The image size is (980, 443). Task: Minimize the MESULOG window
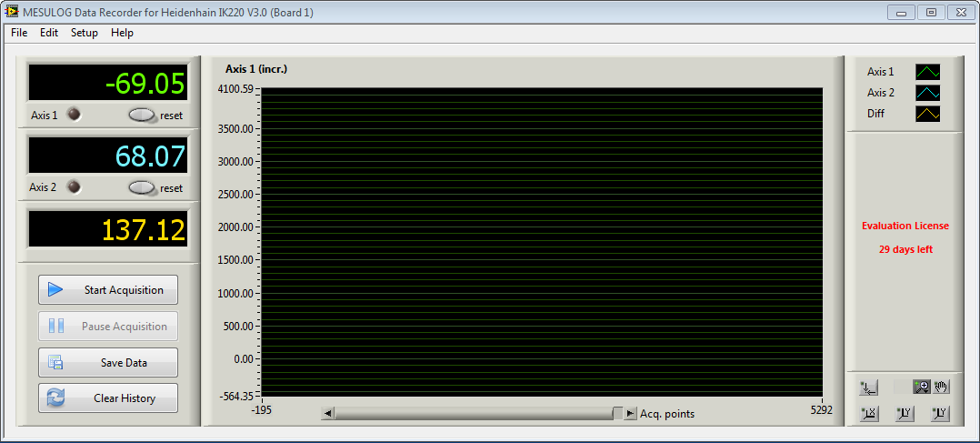(901, 12)
